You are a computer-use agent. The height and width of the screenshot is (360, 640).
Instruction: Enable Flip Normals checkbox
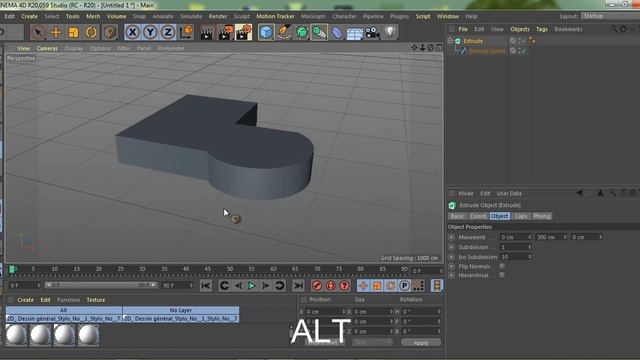(502, 266)
